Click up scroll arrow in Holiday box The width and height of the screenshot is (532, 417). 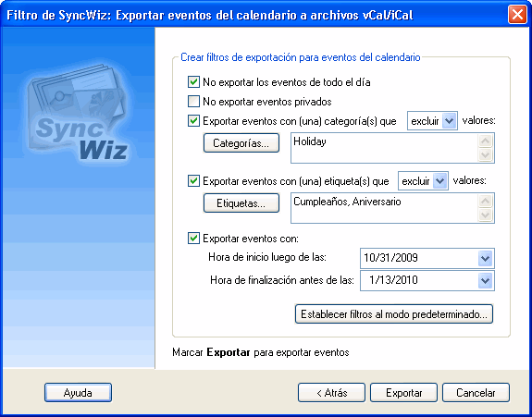pos(485,141)
